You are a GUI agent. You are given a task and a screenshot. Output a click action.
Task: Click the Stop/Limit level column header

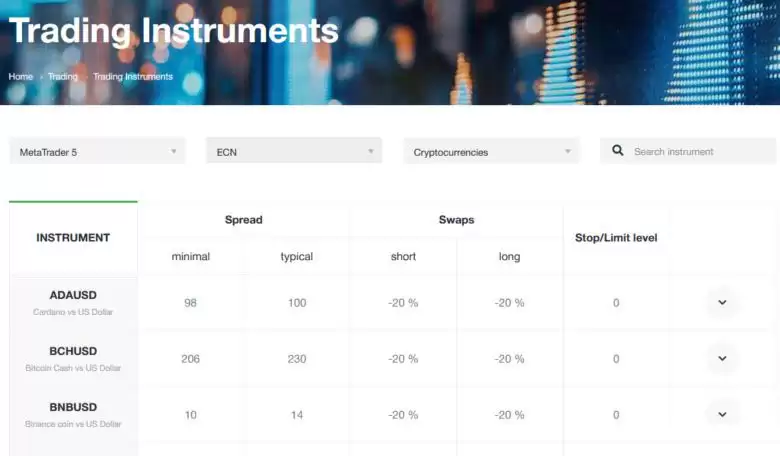point(616,238)
